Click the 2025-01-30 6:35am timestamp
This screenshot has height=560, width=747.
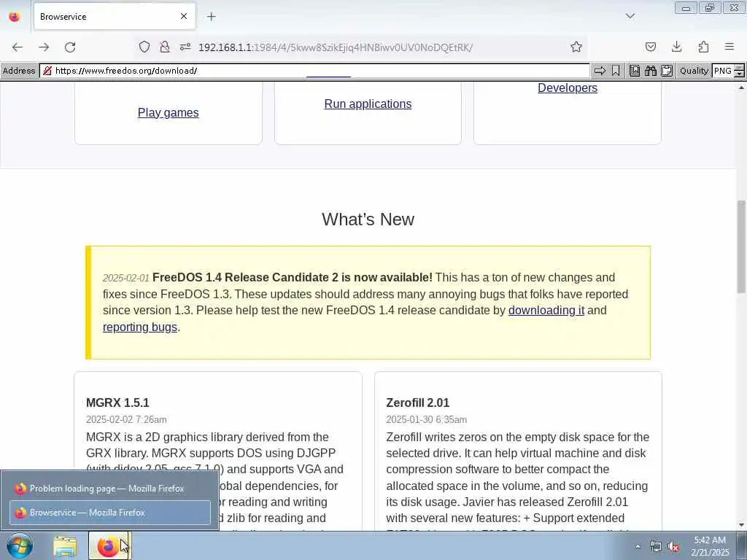(426, 419)
